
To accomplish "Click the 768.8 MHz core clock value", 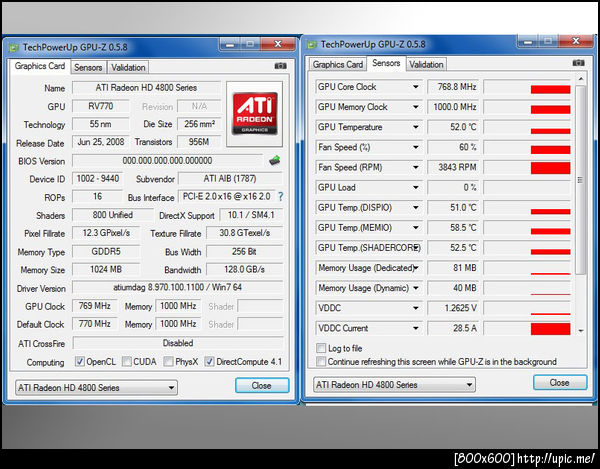I will (453, 87).
